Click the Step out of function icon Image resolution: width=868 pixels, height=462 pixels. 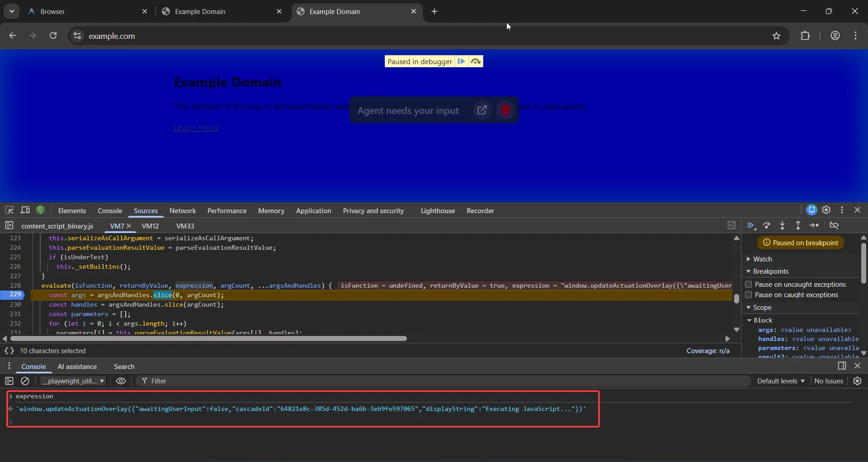tap(798, 225)
